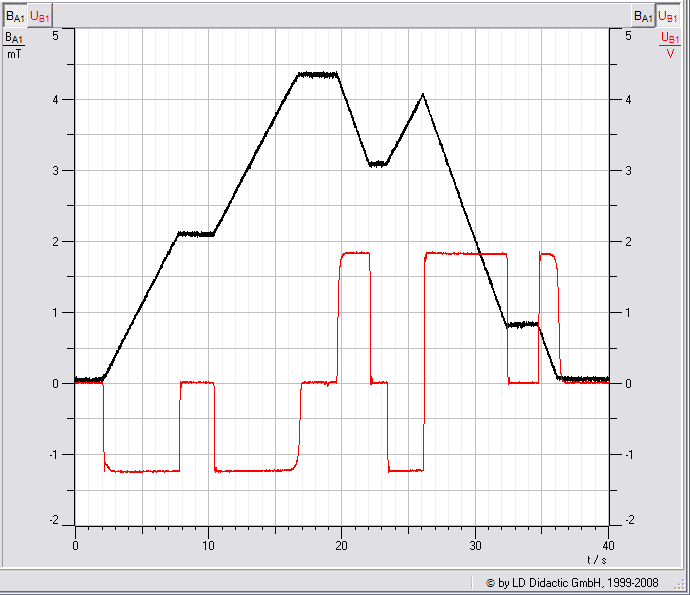Click the -2 value on left axis
The height and width of the screenshot is (595, 690).
click(x=54, y=521)
